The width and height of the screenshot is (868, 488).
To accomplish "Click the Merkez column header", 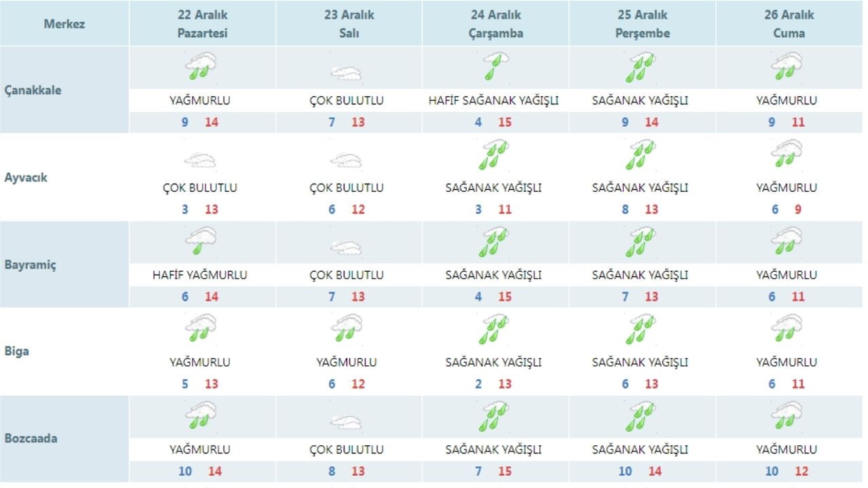I will [x=64, y=24].
